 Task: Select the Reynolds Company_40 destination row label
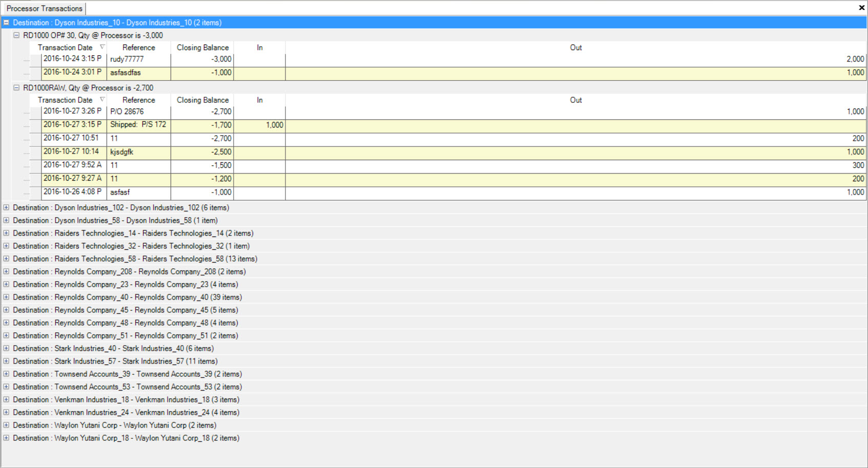click(x=127, y=297)
